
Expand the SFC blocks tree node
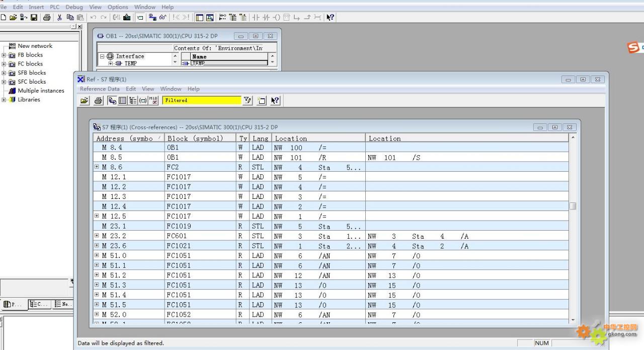pyautogui.click(x=4, y=82)
